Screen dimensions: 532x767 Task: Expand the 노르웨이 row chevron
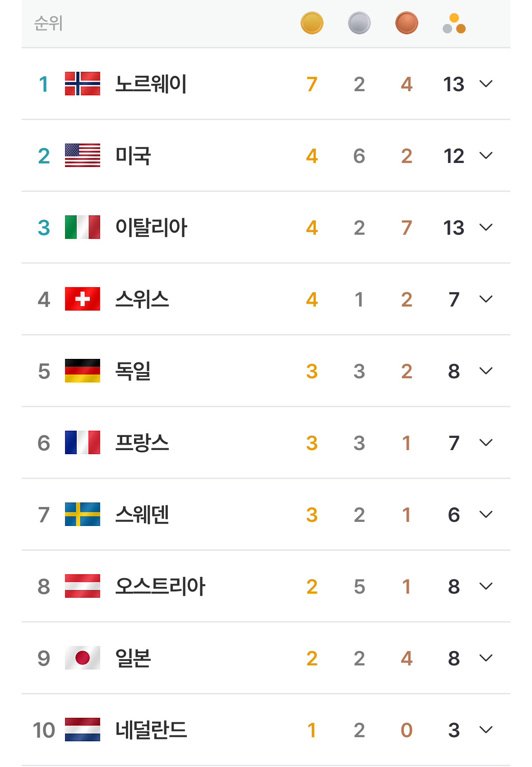(x=486, y=84)
